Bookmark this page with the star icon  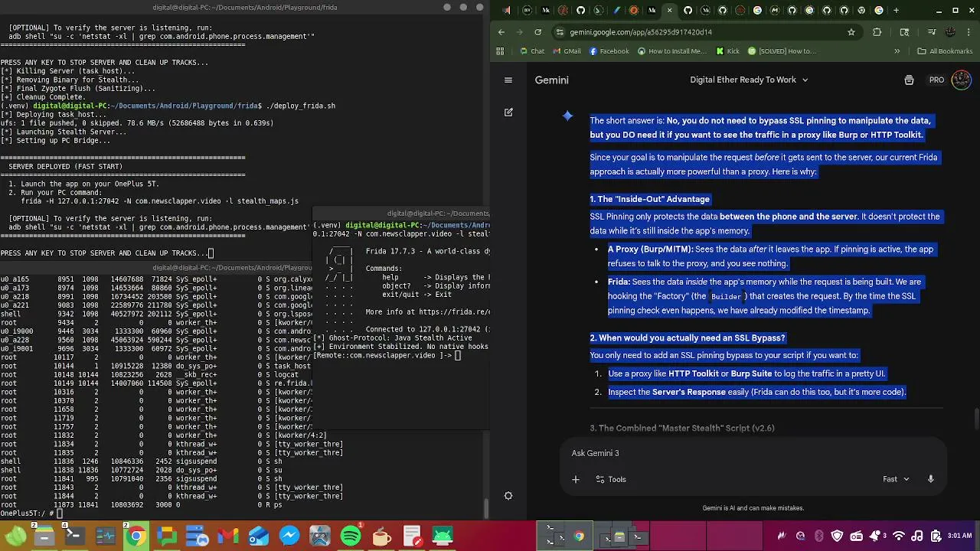tap(851, 32)
